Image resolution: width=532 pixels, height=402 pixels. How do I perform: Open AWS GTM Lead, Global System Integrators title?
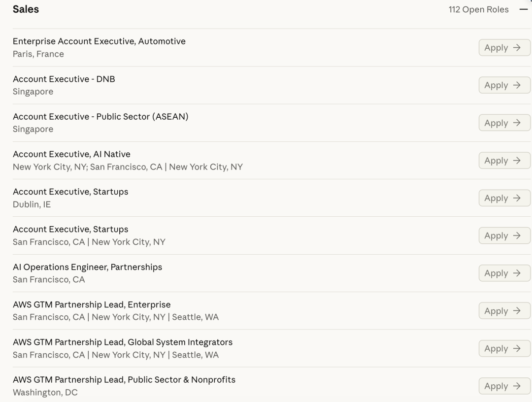coord(123,342)
